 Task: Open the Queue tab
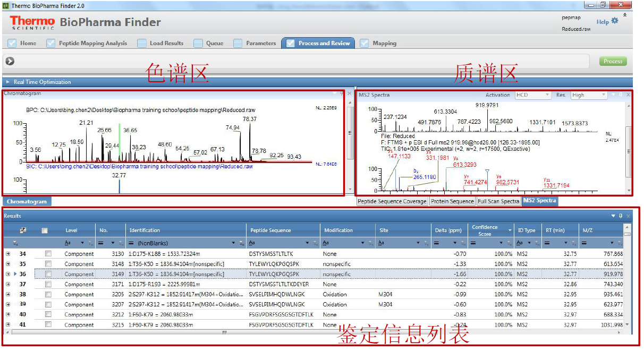[209, 43]
